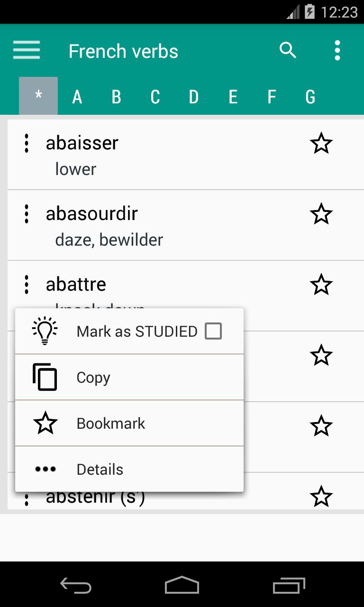Open Details from the popup menu
This screenshot has height=607, width=364.
point(129,469)
